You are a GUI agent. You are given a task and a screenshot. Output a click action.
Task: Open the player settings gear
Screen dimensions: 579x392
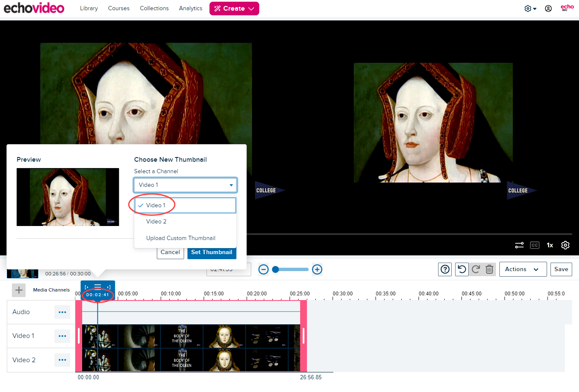(x=565, y=245)
